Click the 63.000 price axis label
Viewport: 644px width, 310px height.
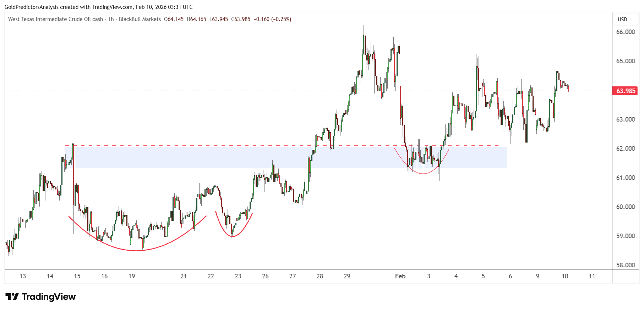[626, 119]
